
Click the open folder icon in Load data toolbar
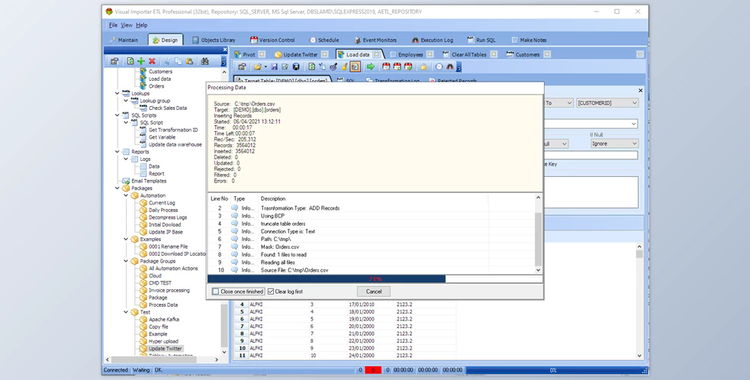pyautogui.click(x=257, y=67)
